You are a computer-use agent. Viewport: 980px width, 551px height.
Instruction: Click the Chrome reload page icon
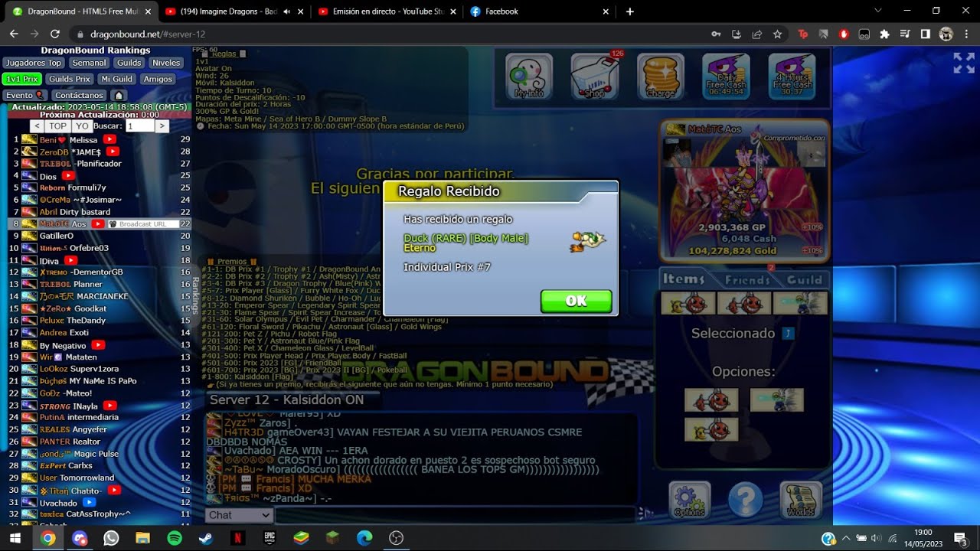pos(55,34)
